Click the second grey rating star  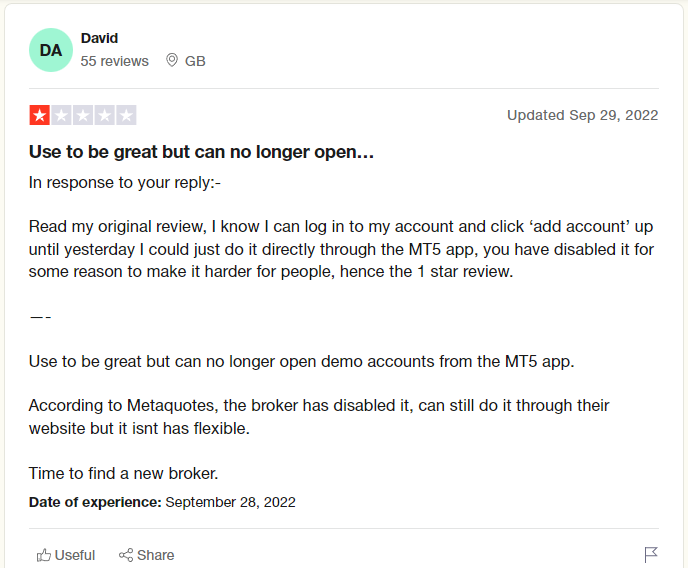coord(61,115)
